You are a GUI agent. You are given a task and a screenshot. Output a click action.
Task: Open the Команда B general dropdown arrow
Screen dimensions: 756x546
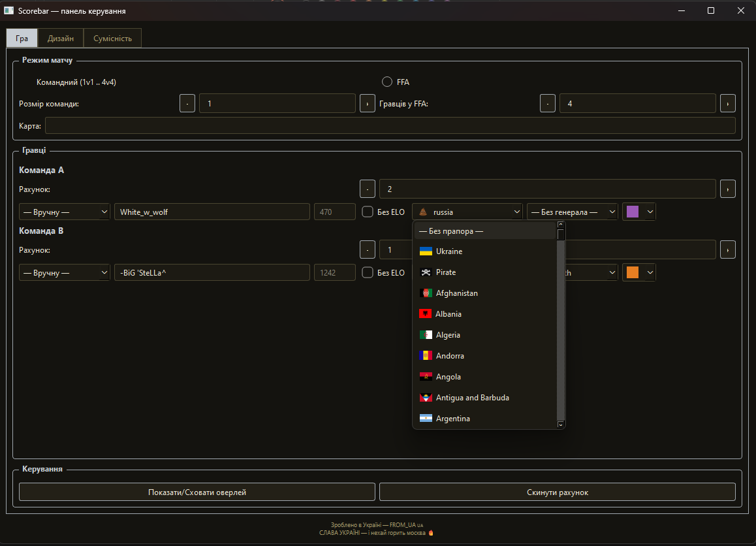[x=612, y=272]
